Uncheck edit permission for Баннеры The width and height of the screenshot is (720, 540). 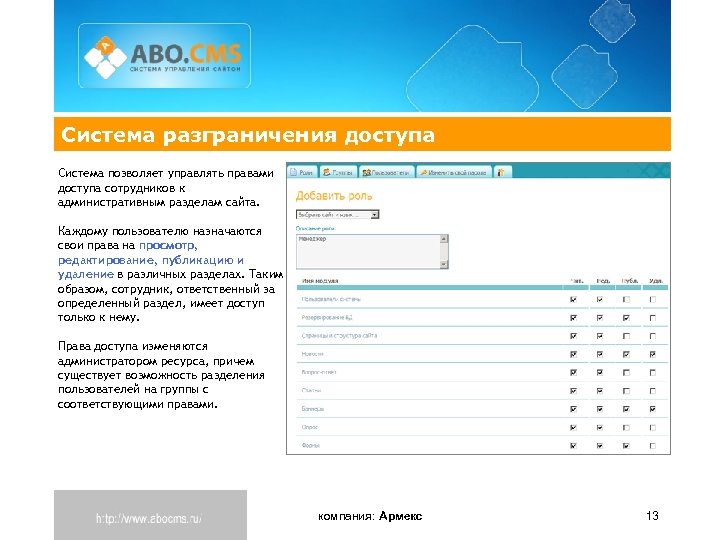[x=600, y=409]
